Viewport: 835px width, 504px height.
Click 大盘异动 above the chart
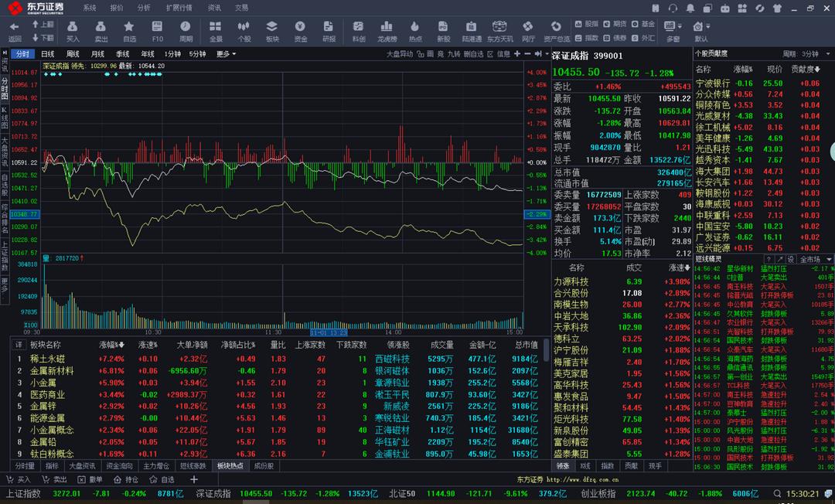[400, 54]
